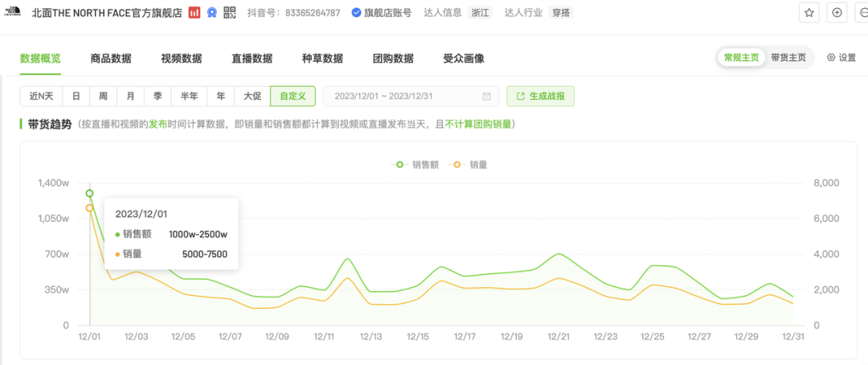868x365 pixels.
Task: Choose the 自定义 custom range option
Action: [293, 96]
